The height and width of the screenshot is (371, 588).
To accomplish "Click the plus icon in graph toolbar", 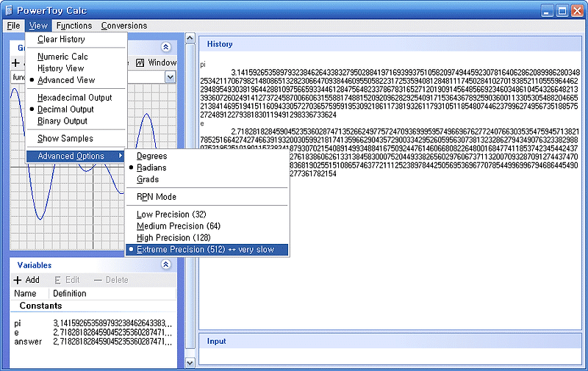I will click(x=15, y=62).
